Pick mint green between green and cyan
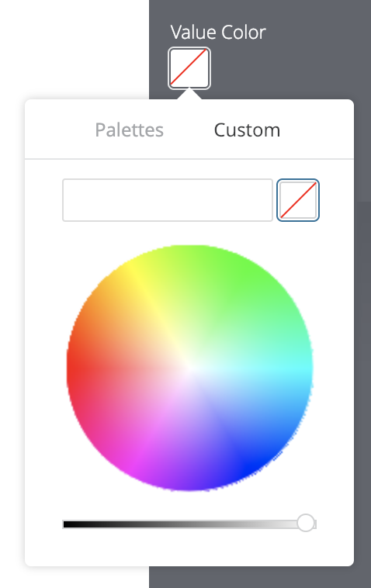371x588 pixels. point(296,323)
